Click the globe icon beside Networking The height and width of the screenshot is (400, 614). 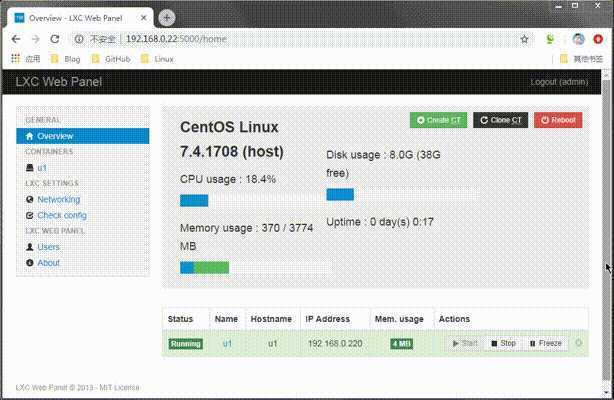coord(29,199)
